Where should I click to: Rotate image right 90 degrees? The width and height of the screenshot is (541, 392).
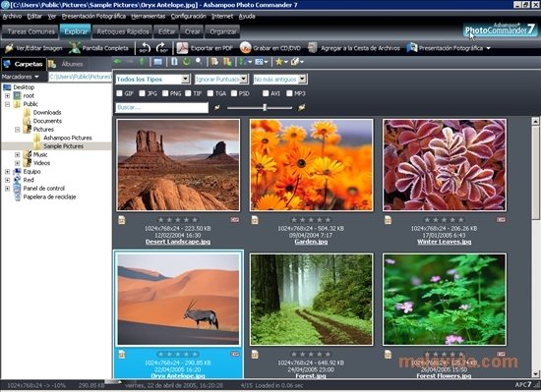tap(162, 48)
